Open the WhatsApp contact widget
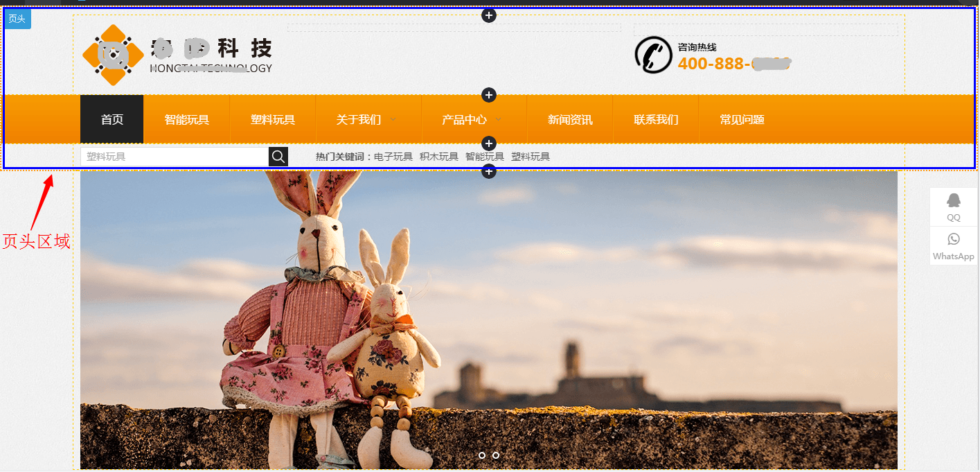 point(954,246)
